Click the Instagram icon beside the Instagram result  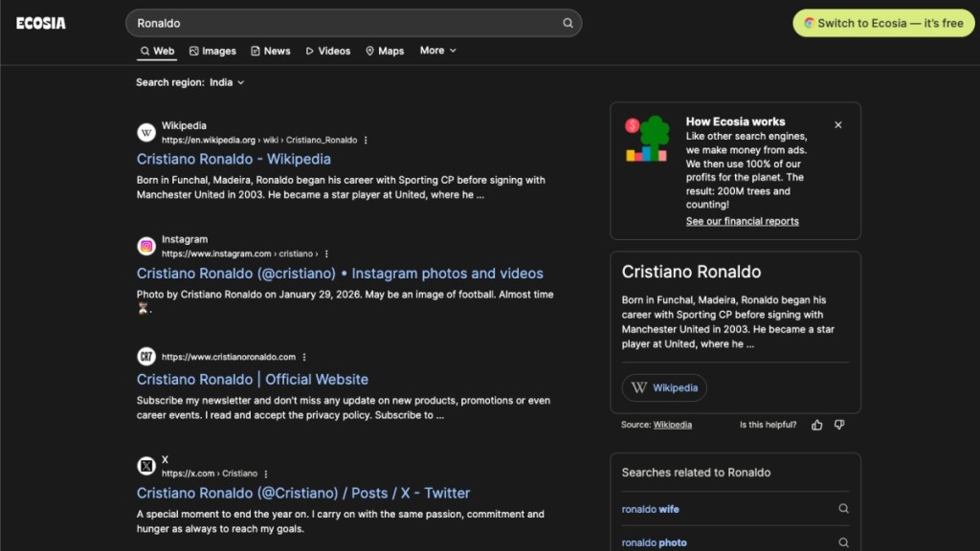click(145, 247)
